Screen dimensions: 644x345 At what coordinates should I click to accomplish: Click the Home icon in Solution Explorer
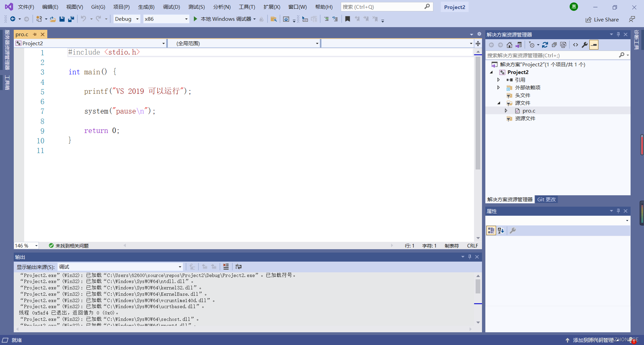pyautogui.click(x=509, y=45)
